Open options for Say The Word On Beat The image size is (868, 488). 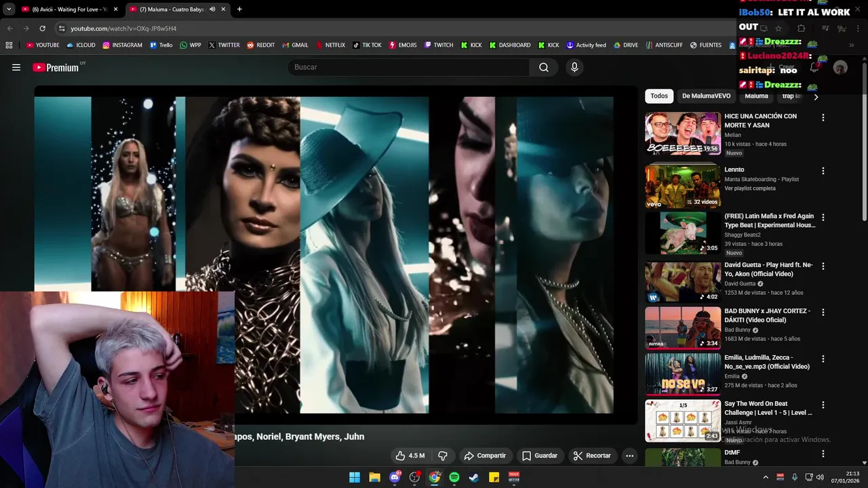pyautogui.click(x=823, y=405)
